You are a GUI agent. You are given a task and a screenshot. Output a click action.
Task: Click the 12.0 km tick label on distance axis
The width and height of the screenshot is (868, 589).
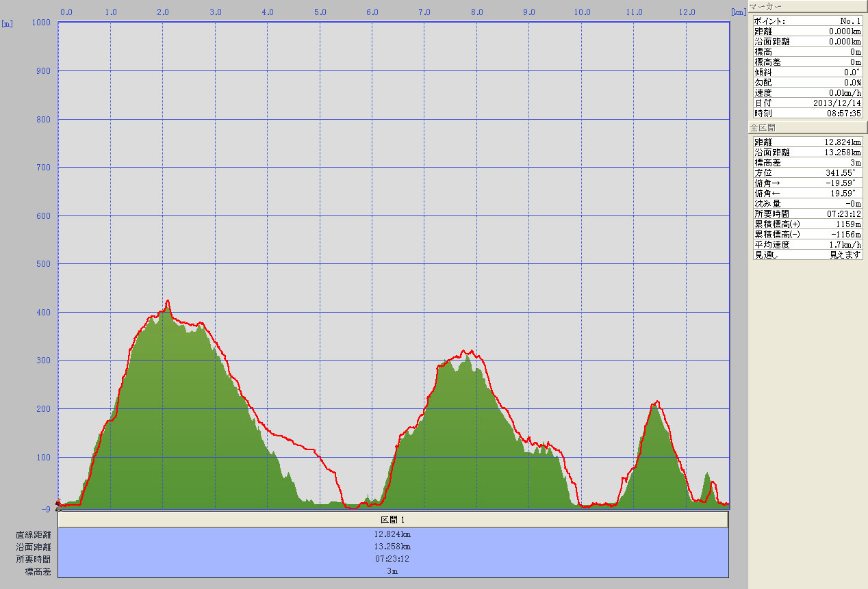tap(687, 12)
